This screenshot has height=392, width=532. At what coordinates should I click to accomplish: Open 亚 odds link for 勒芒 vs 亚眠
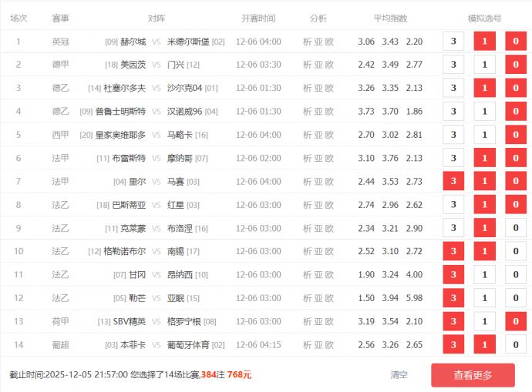[318, 298]
